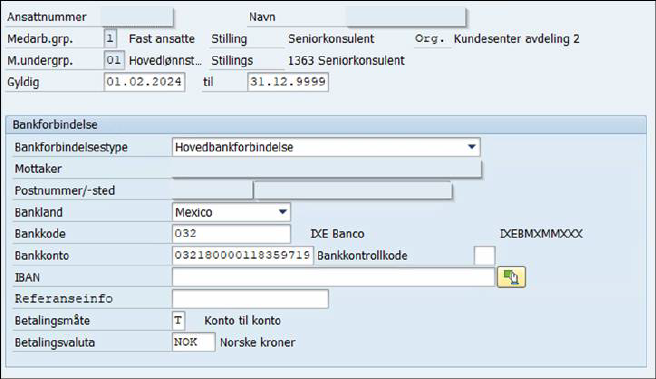Click the Navn field
This screenshot has height=379, width=656.
click(x=406, y=17)
